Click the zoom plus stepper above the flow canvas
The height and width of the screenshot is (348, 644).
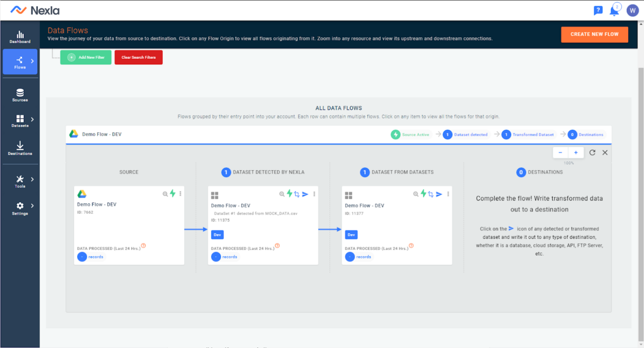575,152
